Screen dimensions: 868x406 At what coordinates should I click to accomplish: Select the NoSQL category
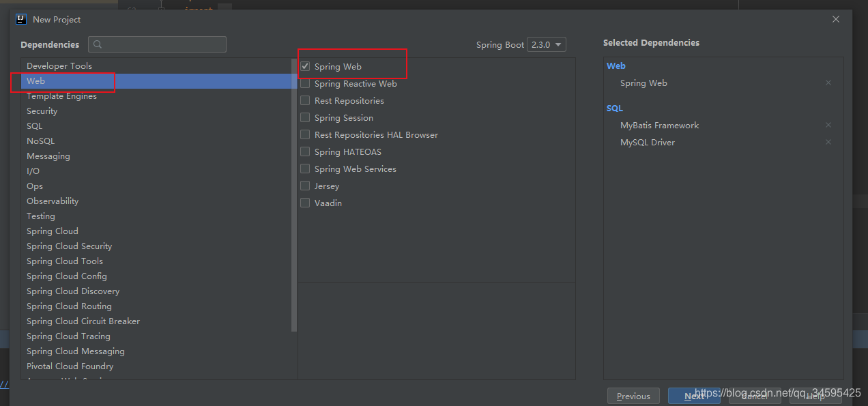(156, 141)
